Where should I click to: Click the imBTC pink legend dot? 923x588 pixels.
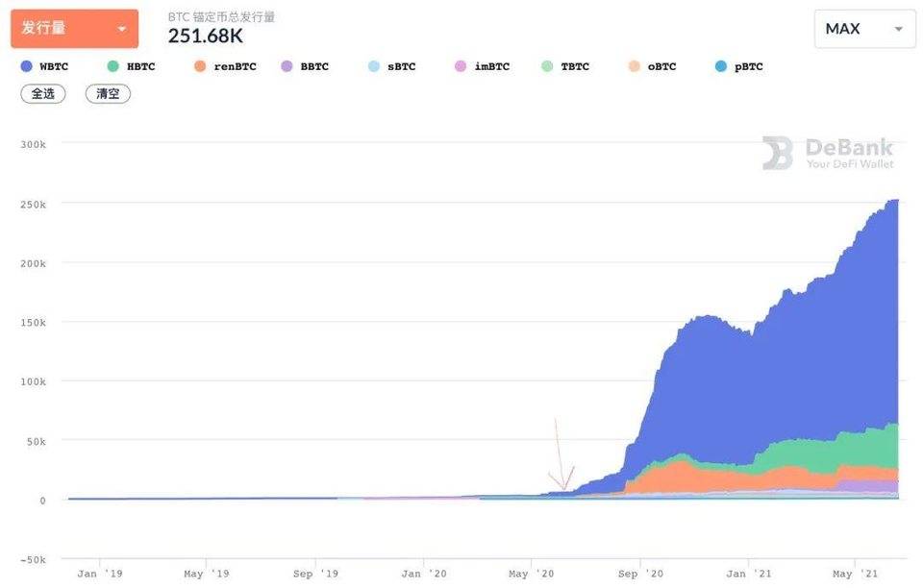(461, 66)
